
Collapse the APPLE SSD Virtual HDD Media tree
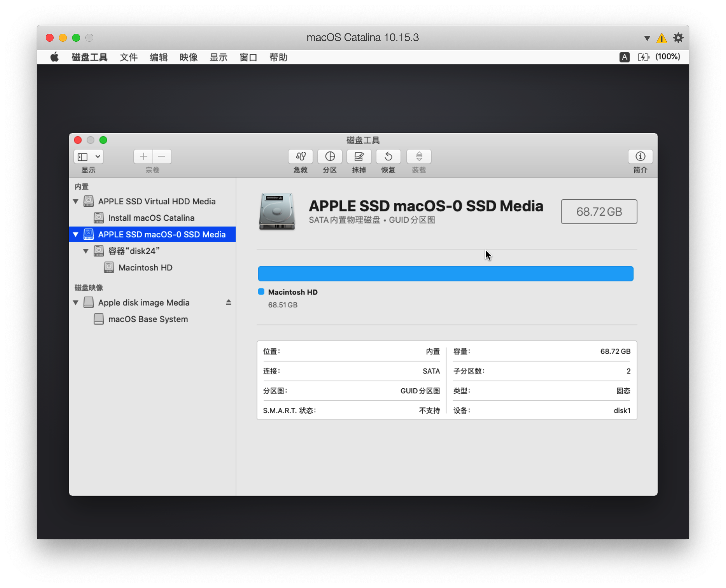[x=75, y=201]
